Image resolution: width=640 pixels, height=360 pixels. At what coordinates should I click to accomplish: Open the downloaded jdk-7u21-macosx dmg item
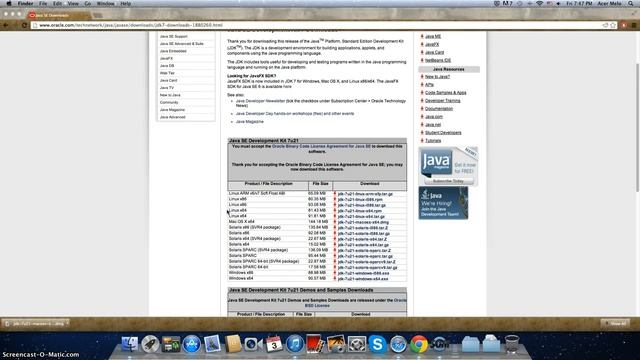(x=36, y=324)
